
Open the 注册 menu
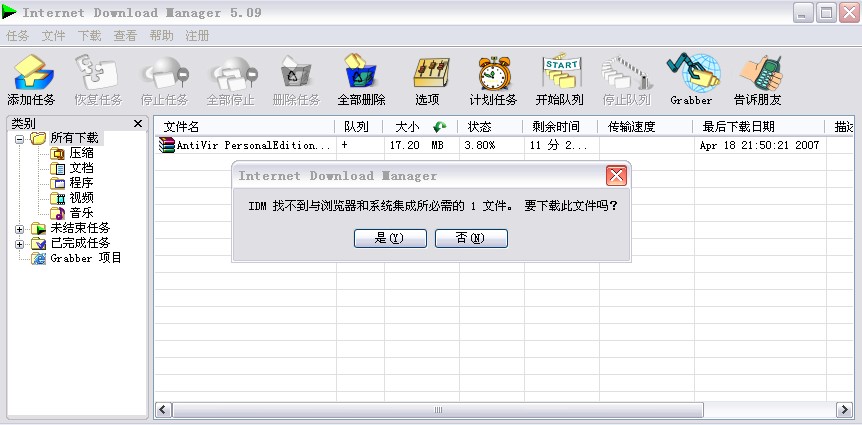[x=197, y=36]
